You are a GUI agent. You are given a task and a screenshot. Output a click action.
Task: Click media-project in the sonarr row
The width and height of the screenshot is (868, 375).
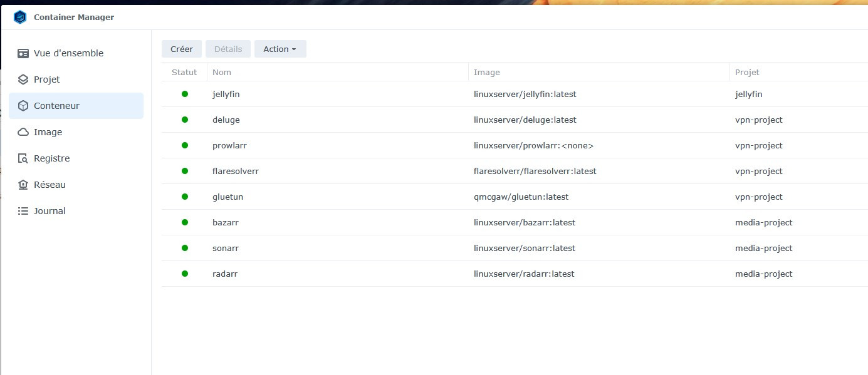click(764, 248)
